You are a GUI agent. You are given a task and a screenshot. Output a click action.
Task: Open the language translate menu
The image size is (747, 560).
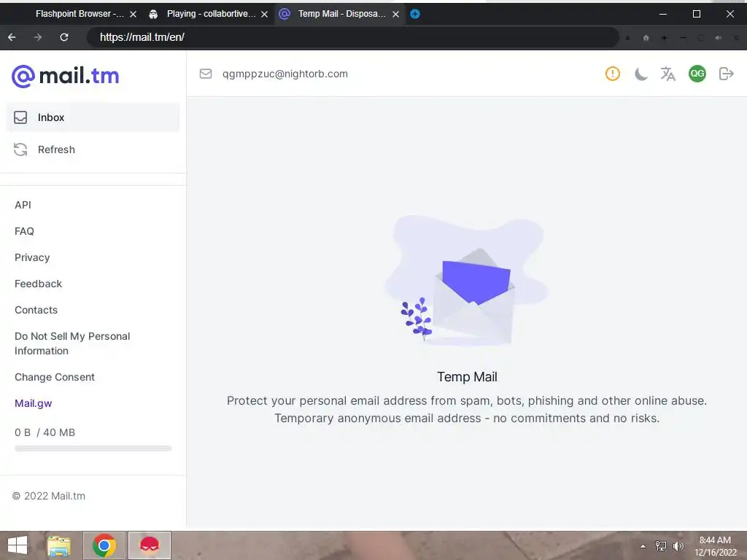click(x=668, y=74)
